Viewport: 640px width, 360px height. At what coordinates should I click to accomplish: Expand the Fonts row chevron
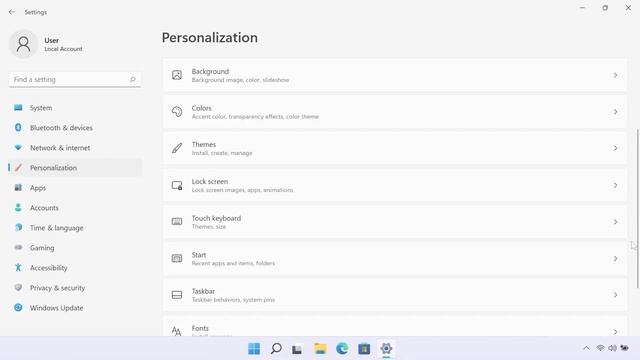pos(615,331)
